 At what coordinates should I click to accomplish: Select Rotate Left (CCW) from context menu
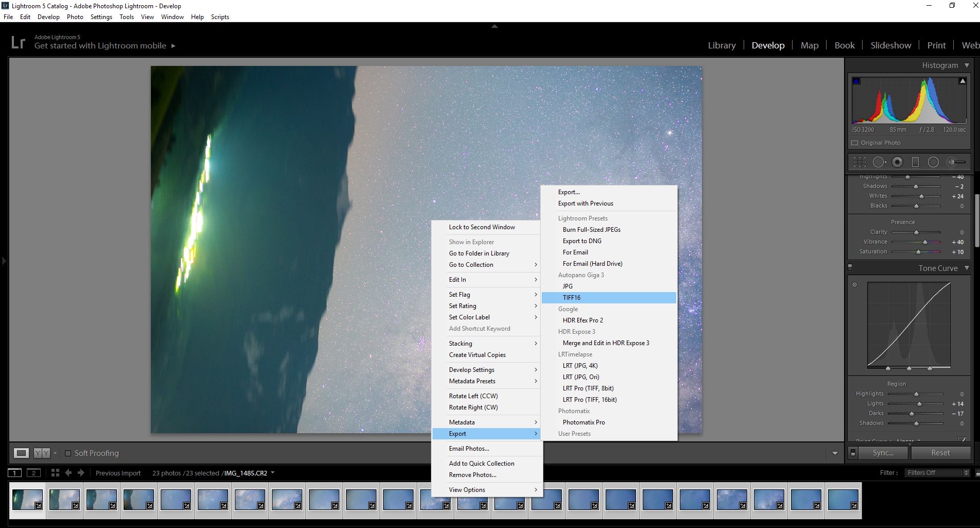(473, 396)
